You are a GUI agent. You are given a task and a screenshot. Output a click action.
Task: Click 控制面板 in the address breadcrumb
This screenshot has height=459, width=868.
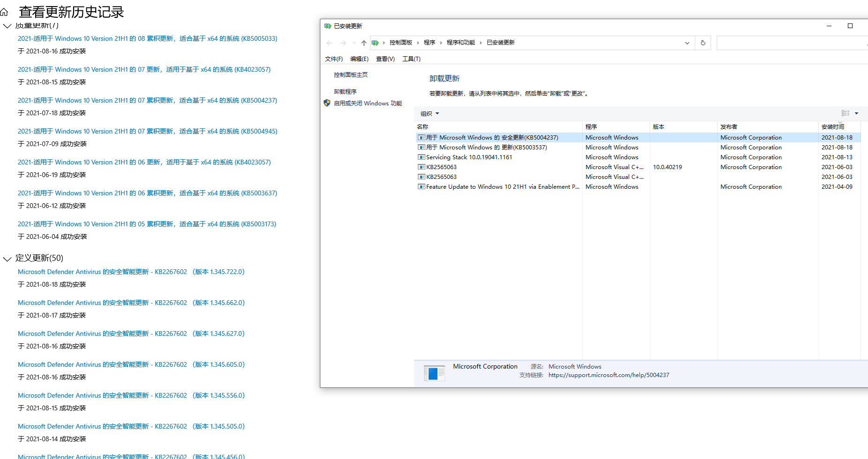[x=401, y=43]
